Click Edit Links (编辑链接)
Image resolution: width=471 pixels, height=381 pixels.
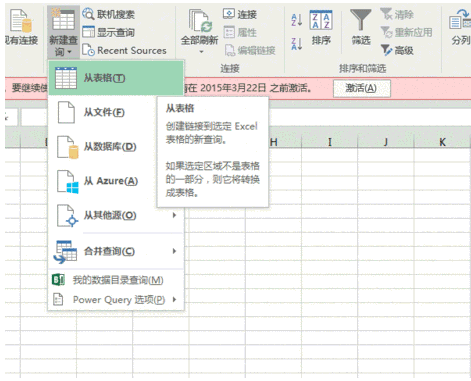250,50
